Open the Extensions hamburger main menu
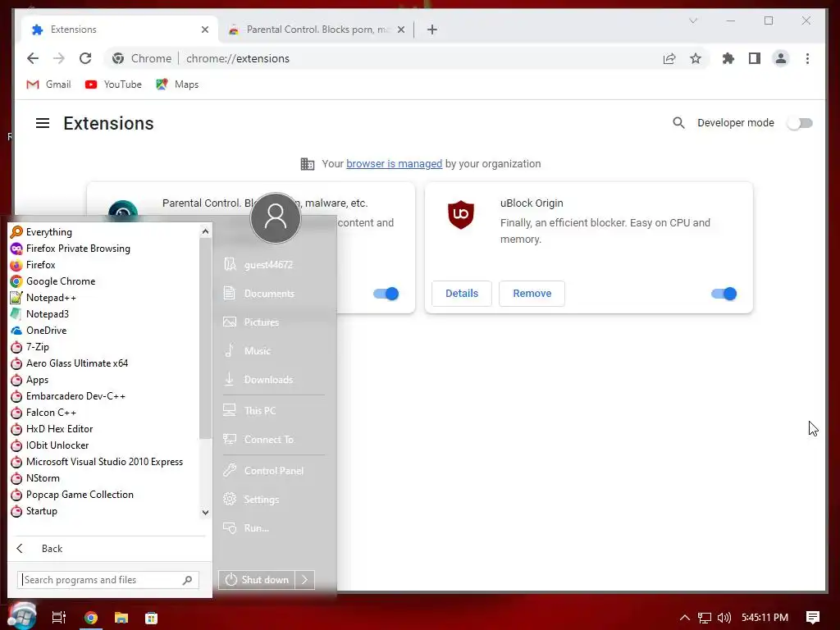840x630 pixels. (x=43, y=123)
